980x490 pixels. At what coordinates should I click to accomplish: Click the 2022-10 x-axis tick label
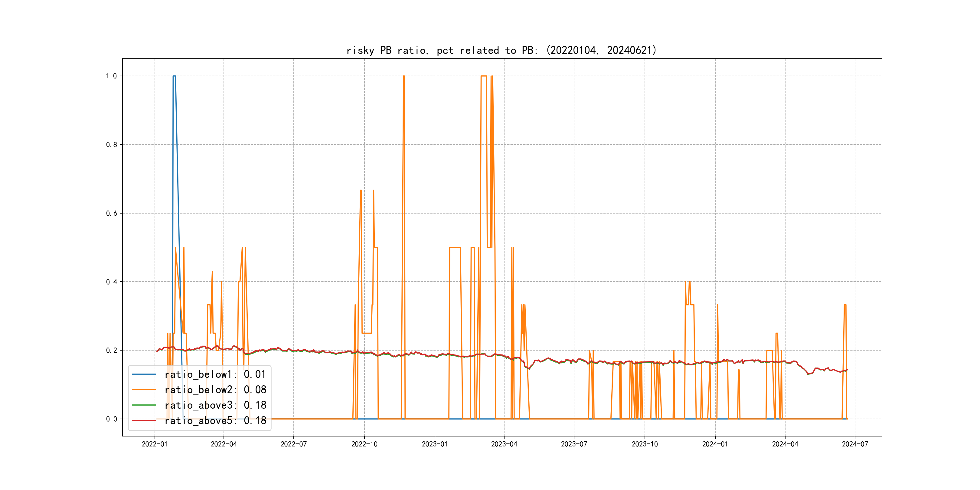click(364, 444)
